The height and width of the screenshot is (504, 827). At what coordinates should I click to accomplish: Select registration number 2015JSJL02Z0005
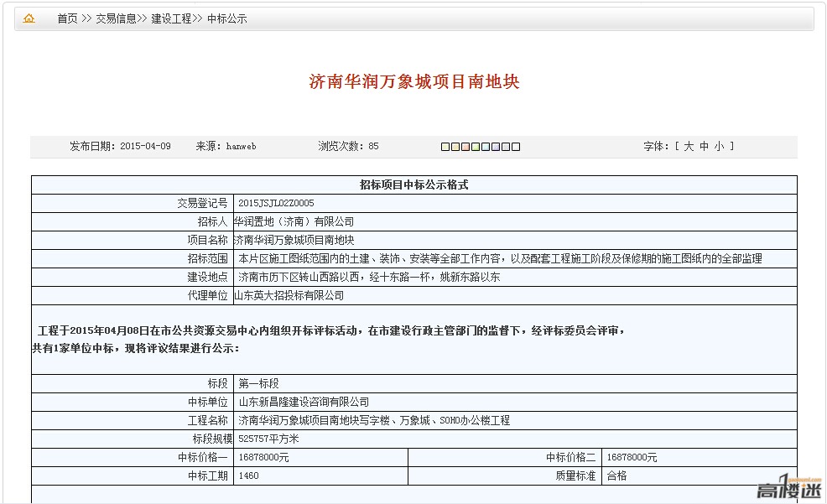[x=276, y=203]
